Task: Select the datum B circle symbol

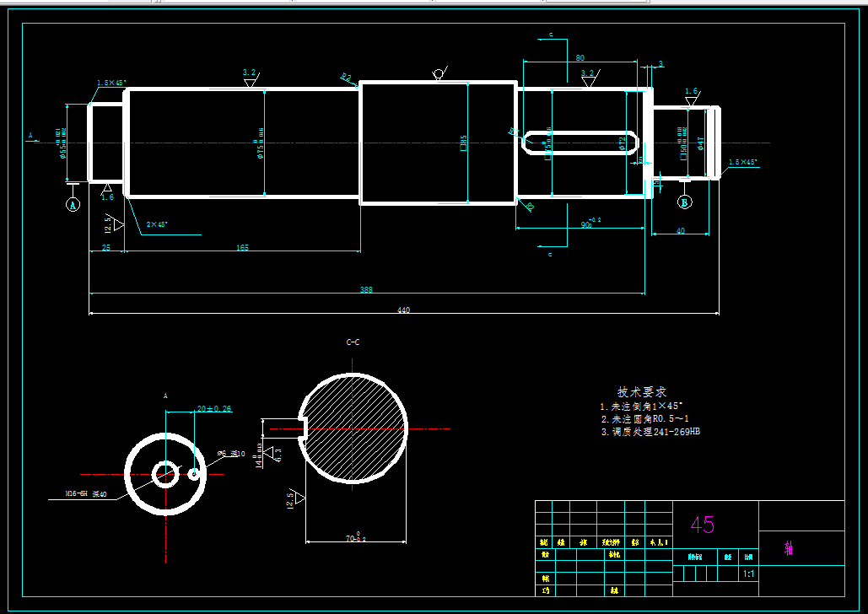Action: [685, 202]
